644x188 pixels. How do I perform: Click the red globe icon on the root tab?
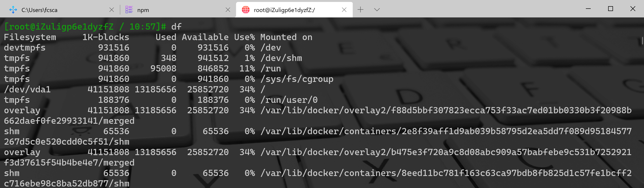pos(246,10)
